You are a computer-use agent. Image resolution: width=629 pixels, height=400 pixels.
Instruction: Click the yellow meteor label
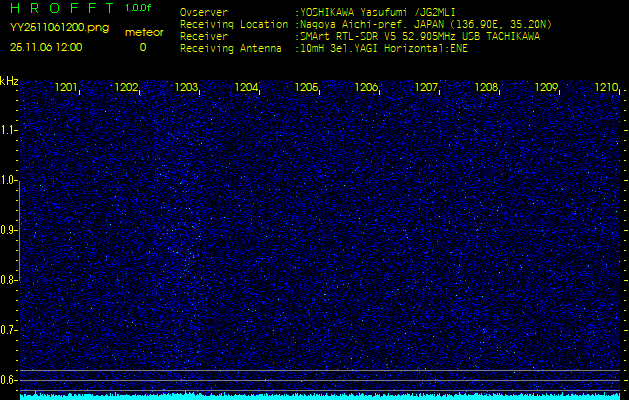143,32
